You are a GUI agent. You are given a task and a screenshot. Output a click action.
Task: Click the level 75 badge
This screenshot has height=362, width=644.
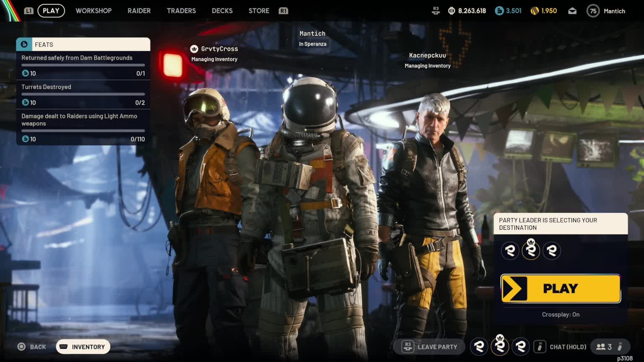[x=593, y=11]
